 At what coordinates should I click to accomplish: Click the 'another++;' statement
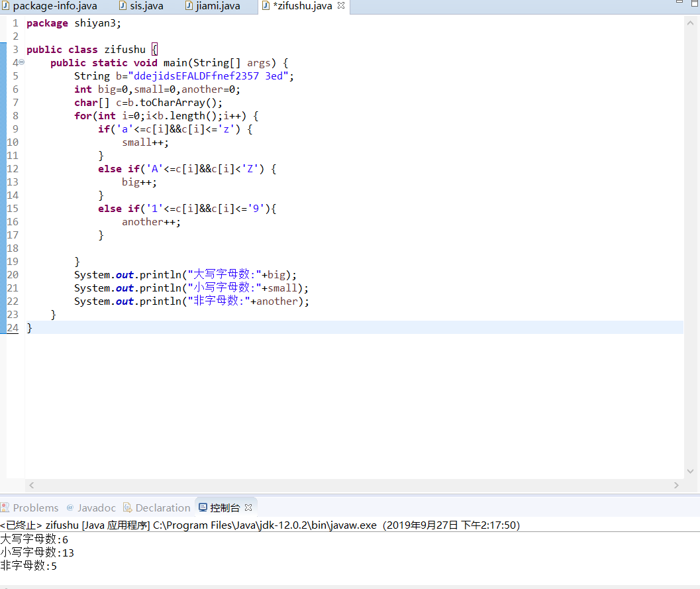pyautogui.click(x=152, y=222)
